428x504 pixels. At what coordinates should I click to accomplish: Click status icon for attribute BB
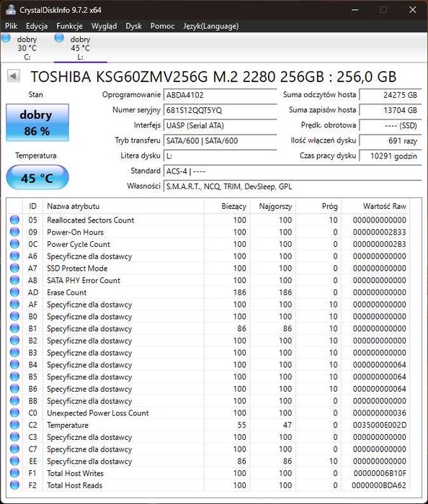(x=14, y=400)
